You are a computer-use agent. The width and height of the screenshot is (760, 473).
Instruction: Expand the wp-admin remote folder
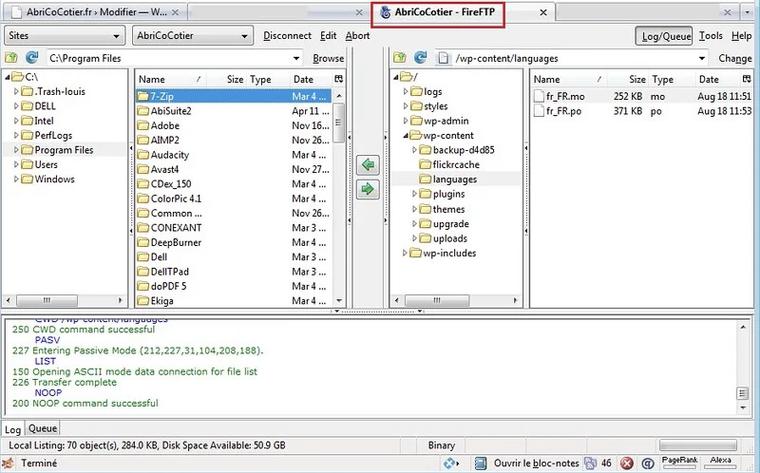405,121
